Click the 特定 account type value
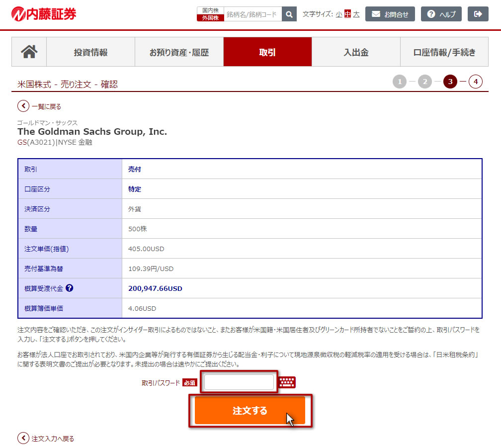This screenshot has width=501, height=448. [135, 189]
